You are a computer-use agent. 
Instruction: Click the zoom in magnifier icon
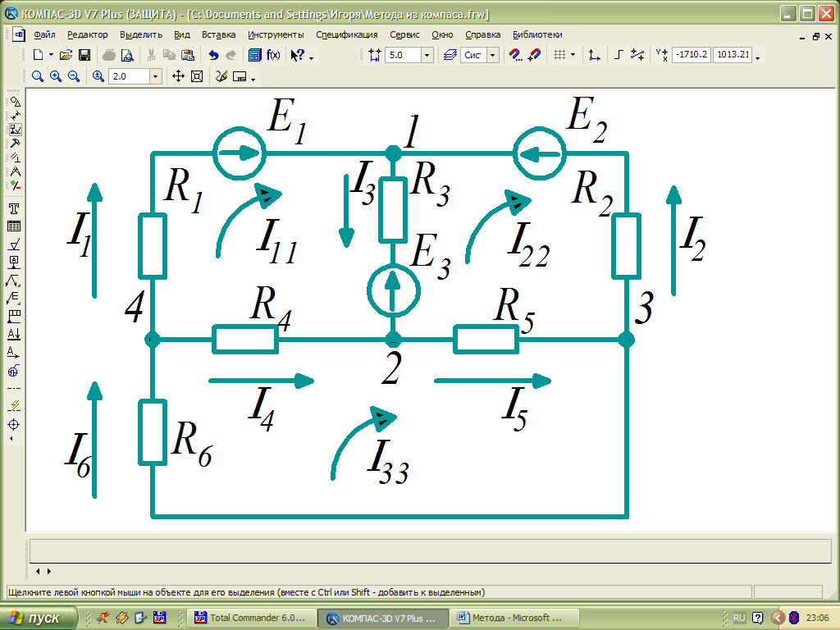point(56,76)
